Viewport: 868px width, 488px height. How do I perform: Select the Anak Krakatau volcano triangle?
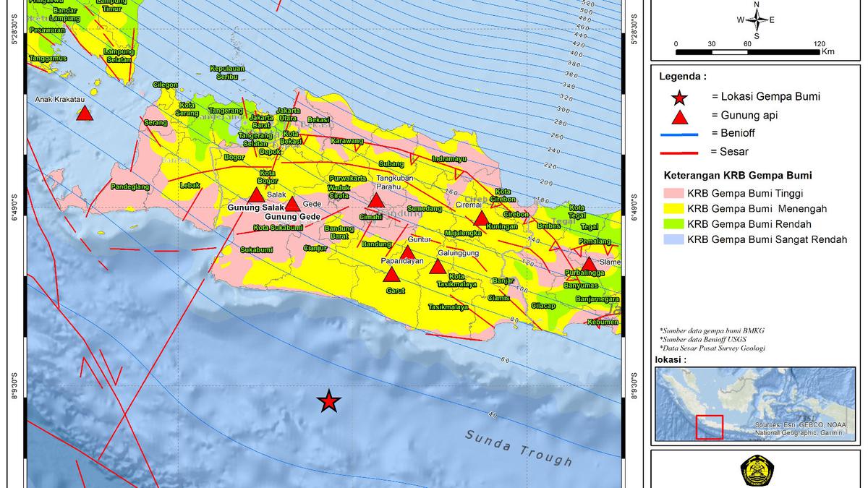85,114
